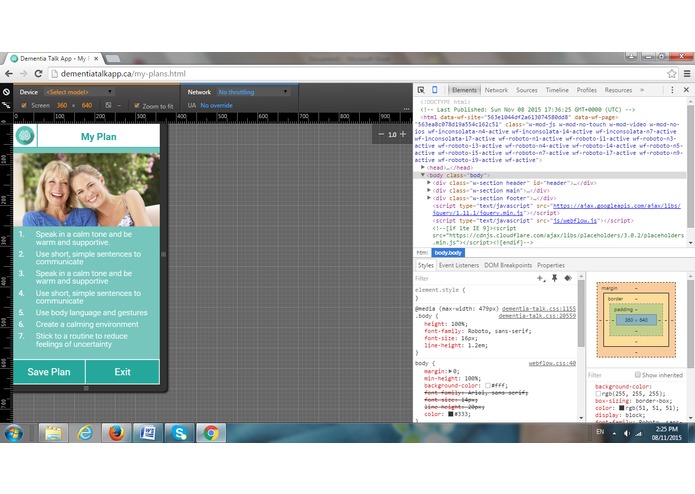Click UA No override field

click(216, 105)
